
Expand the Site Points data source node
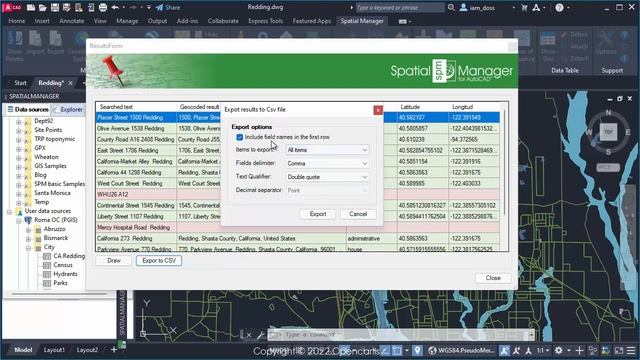click(x=18, y=131)
